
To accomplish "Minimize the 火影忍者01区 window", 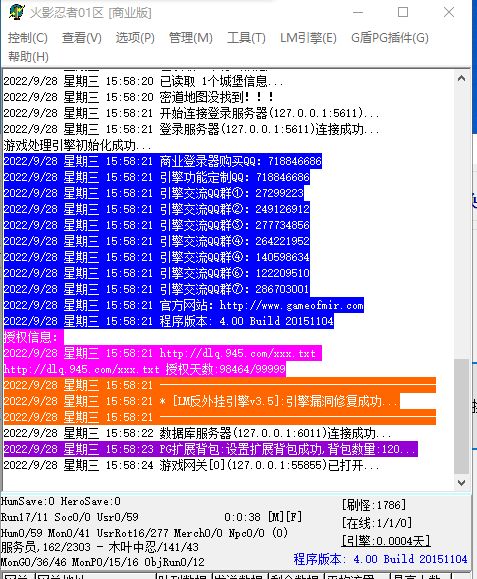I will (x=358, y=12).
